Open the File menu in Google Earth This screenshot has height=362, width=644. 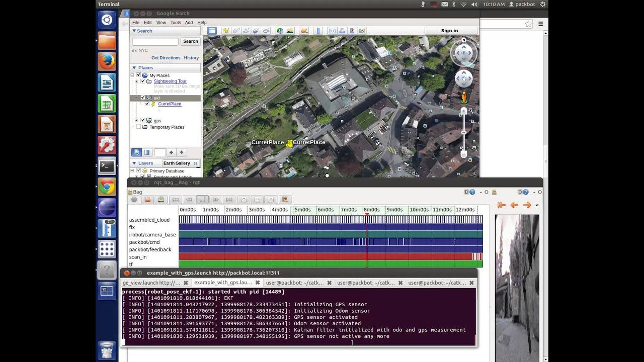136,23
